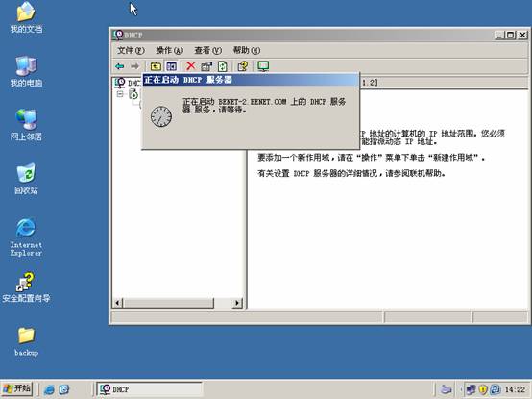Click the refresh toolbar icon

pos(223,66)
